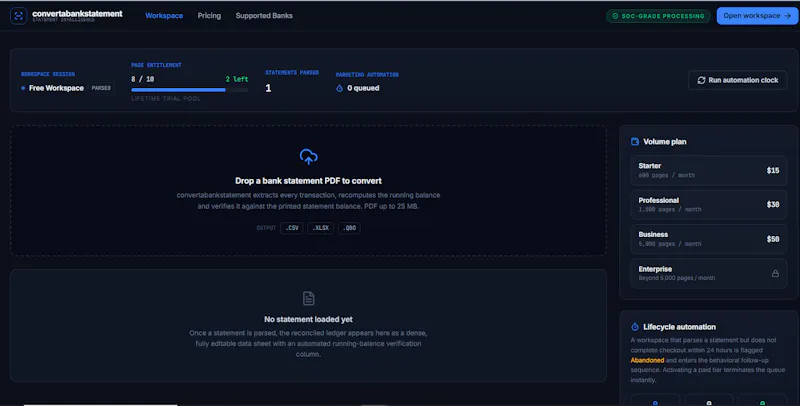Click the document icon above No statement loaded
Screen dimensions: 800x406
pos(308,298)
